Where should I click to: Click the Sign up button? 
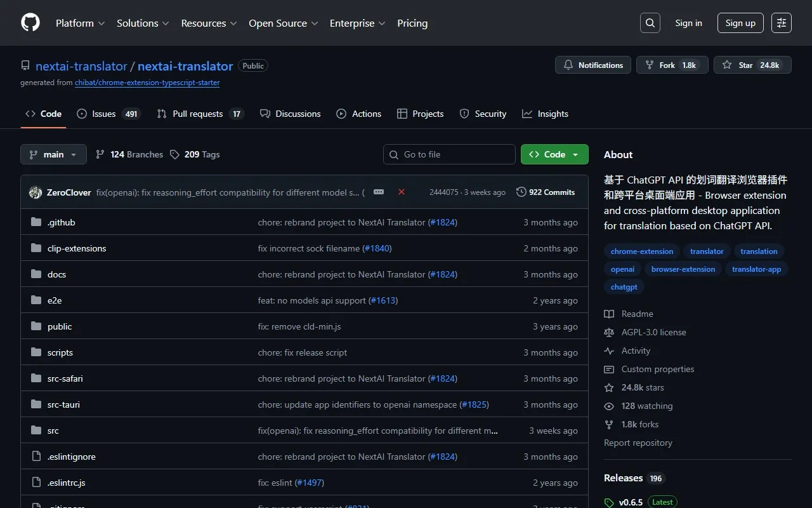click(x=740, y=22)
